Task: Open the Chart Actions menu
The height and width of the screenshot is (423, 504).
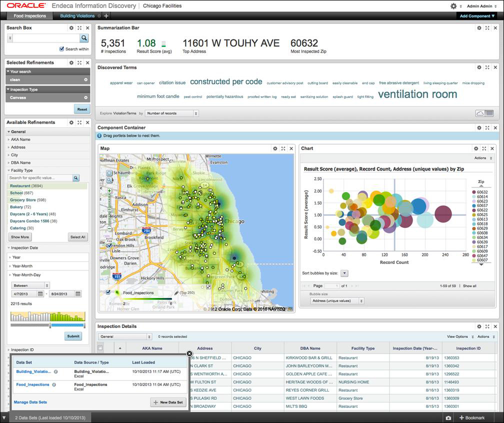Action: coord(483,158)
